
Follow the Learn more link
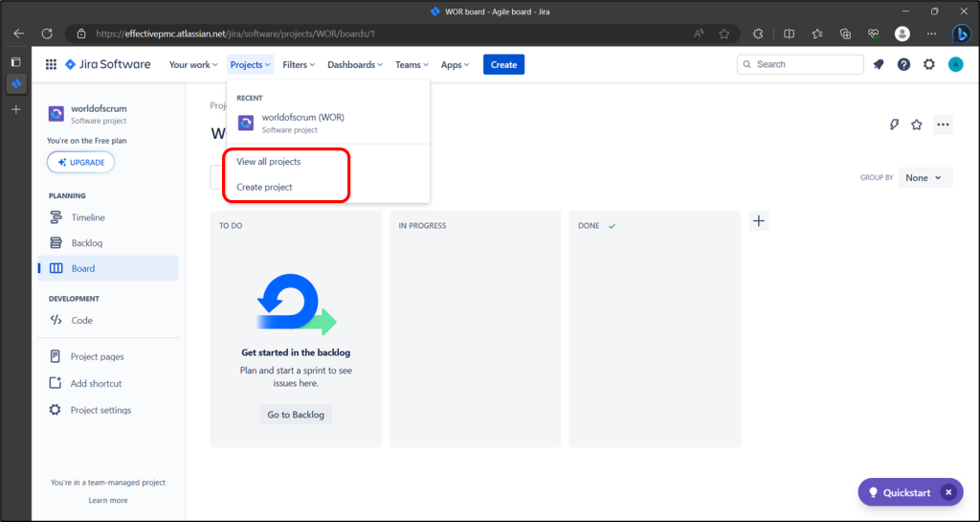[x=108, y=500]
